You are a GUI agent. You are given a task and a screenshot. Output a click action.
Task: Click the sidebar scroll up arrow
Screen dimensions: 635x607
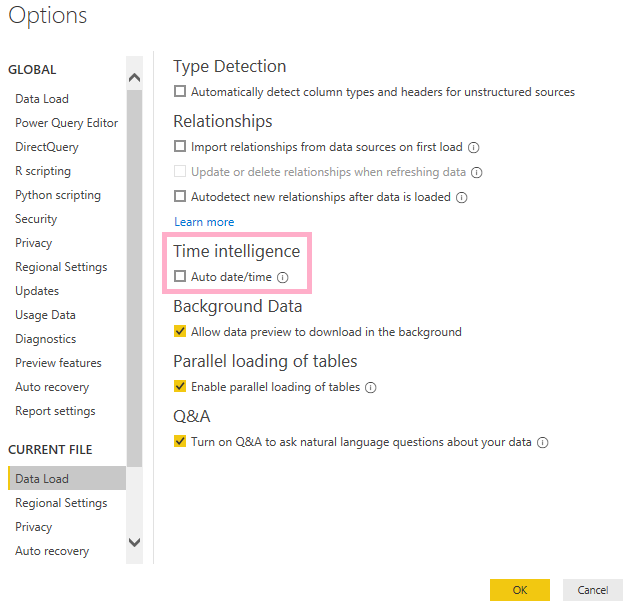click(x=134, y=77)
